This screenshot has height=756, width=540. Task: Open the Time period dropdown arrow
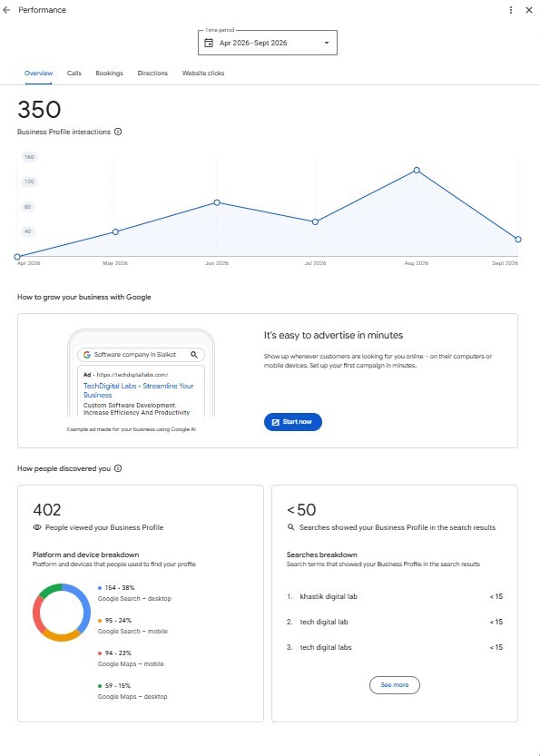[x=327, y=43]
